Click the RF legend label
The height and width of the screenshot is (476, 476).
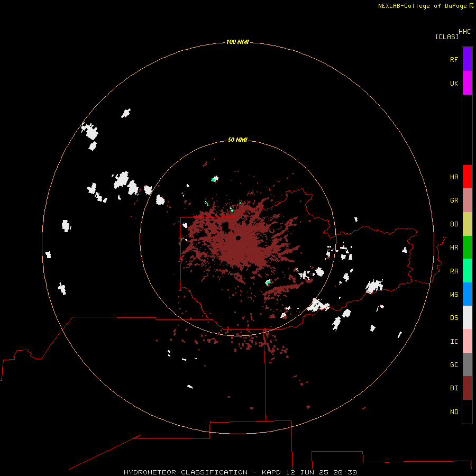454,59
